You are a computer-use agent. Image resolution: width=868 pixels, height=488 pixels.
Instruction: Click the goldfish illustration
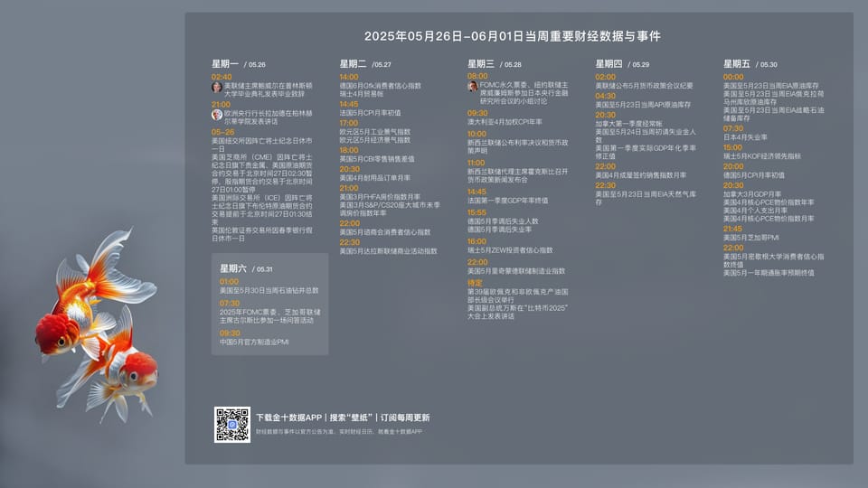(x=97, y=326)
